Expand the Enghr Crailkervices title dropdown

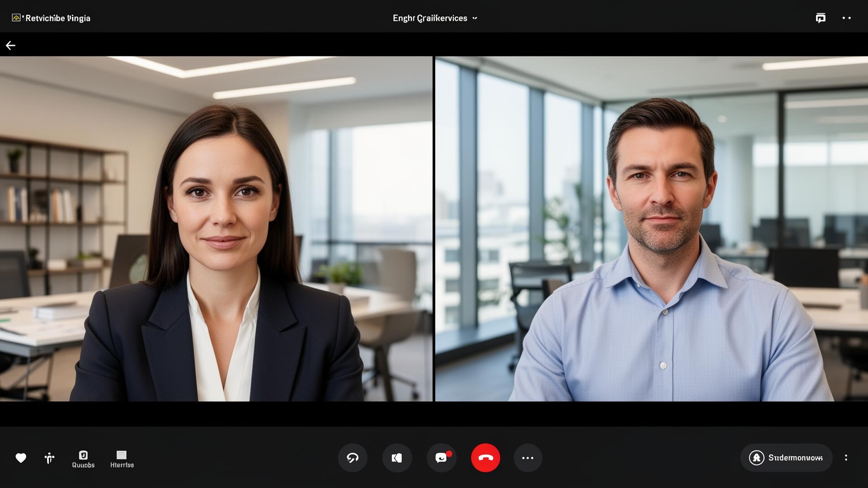[475, 19]
